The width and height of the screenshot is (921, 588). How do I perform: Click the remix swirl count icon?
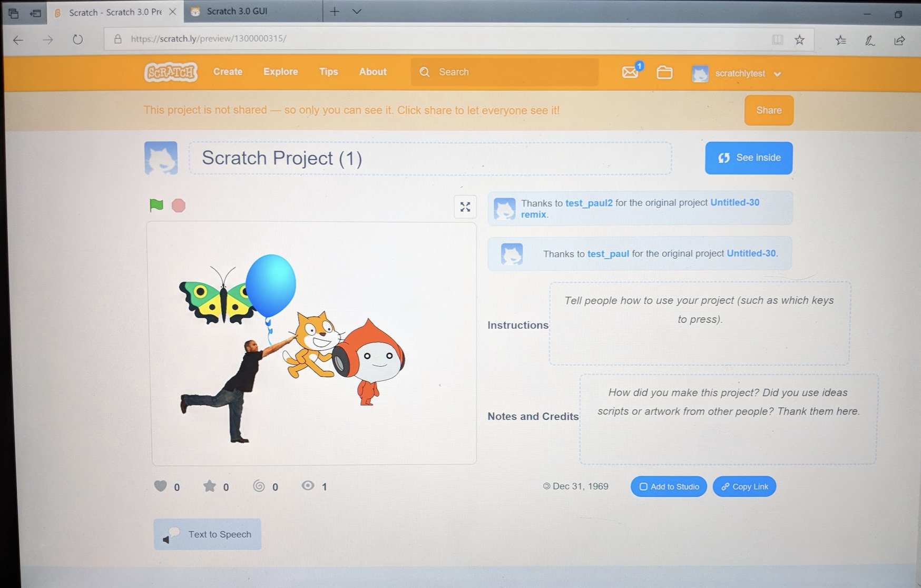coord(259,486)
